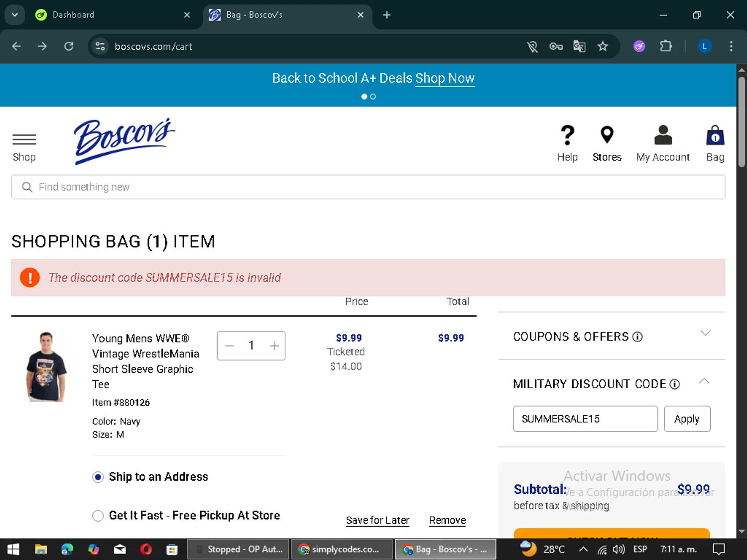Click the SUMMERSALE15 discount code field
Viewport: 747px width, 560px height.
pos(585,419)
